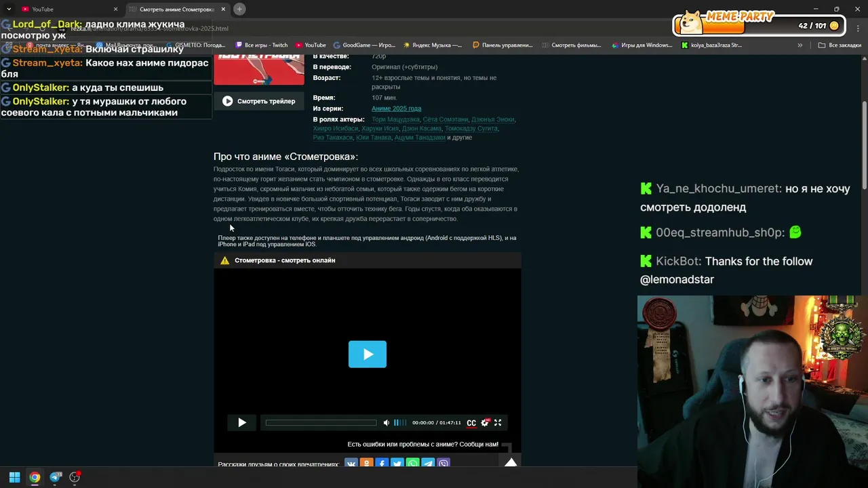Share via WhatsApp icon
Image resolution: width=868 pixels, height=488 pixels.
[412, 464]
